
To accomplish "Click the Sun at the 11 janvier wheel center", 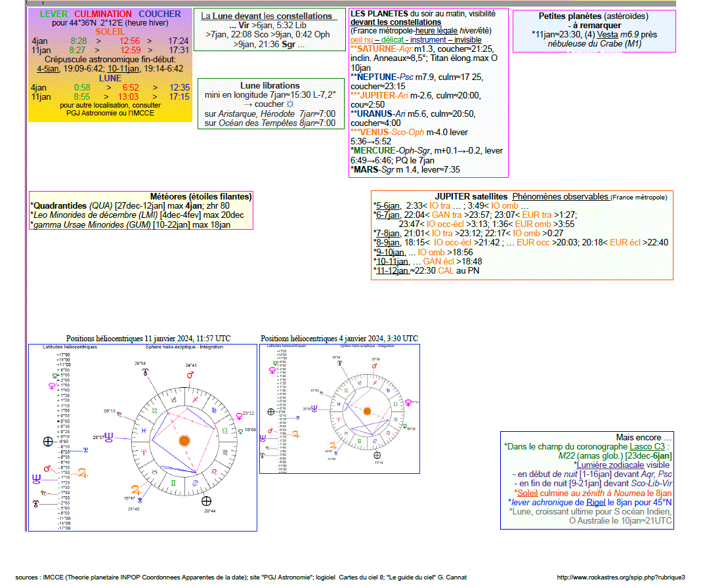I will point(184,440).
